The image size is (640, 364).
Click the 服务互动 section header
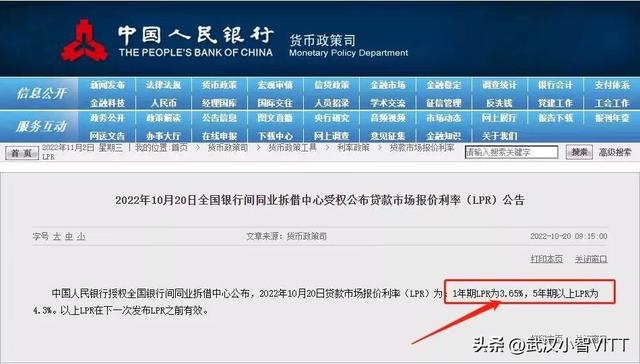point(41,127)
